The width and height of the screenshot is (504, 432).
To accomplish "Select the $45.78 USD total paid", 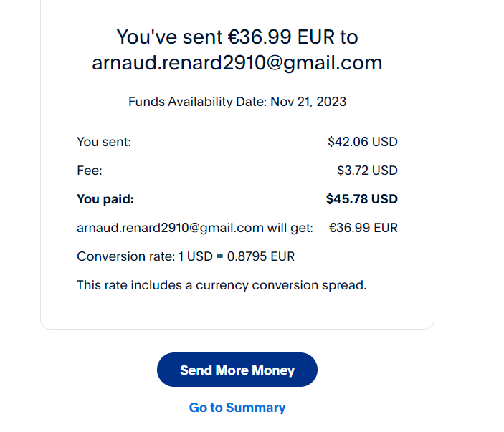I will click(x=361, y=199).
